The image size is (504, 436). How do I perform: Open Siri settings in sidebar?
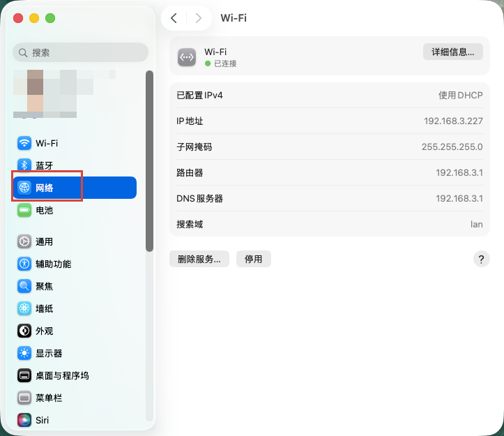coord(77,420)
